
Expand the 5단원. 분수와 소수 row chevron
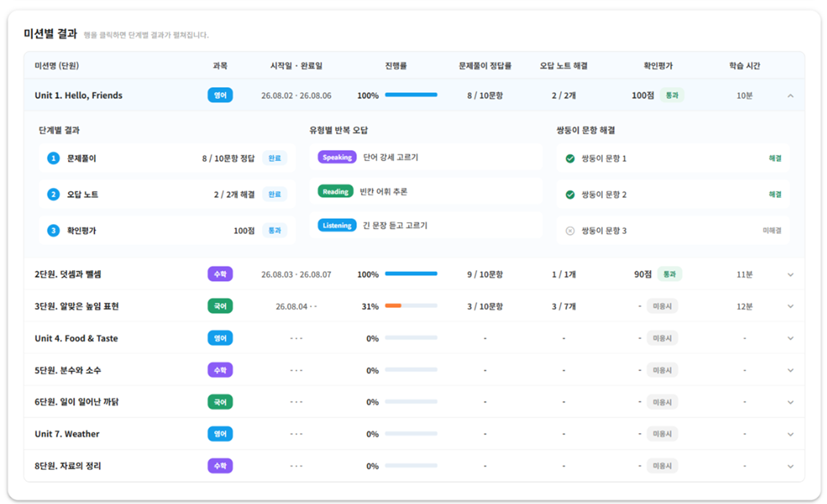[790, 370]
